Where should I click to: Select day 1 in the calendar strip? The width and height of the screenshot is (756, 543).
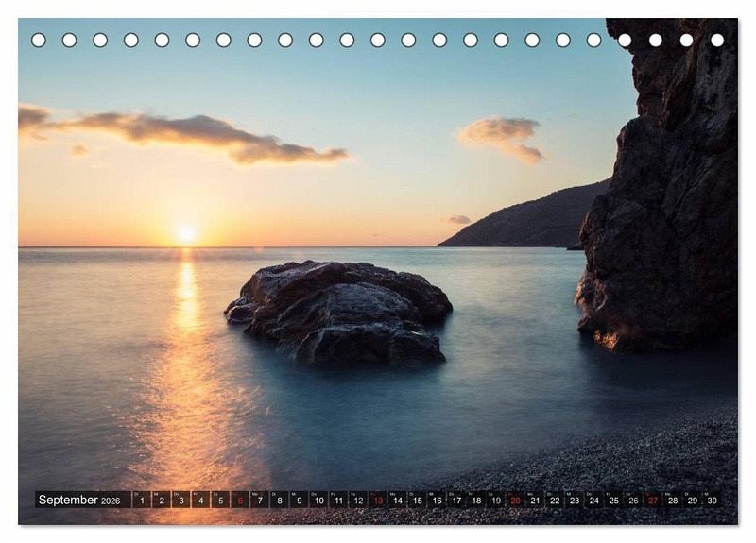pyautogui.click(x=142, y=501)
